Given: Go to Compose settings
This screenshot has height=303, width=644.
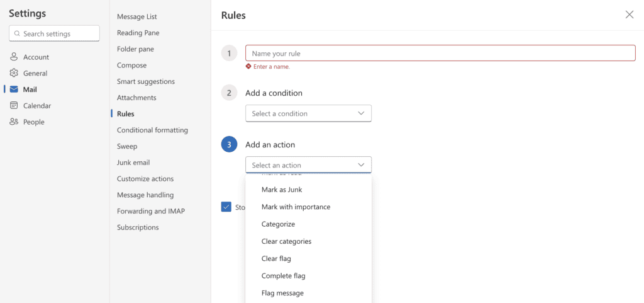Looking at the screenshot, I should pyautogui.click(x=132, y=65).
